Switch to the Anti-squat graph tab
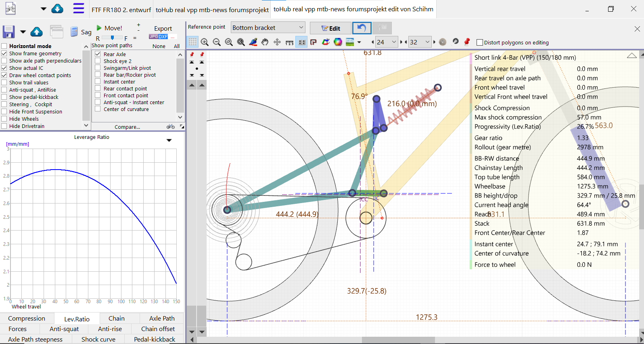Image resolution: width=644 pixels, height=344 pixels. (x=64, y=329)
